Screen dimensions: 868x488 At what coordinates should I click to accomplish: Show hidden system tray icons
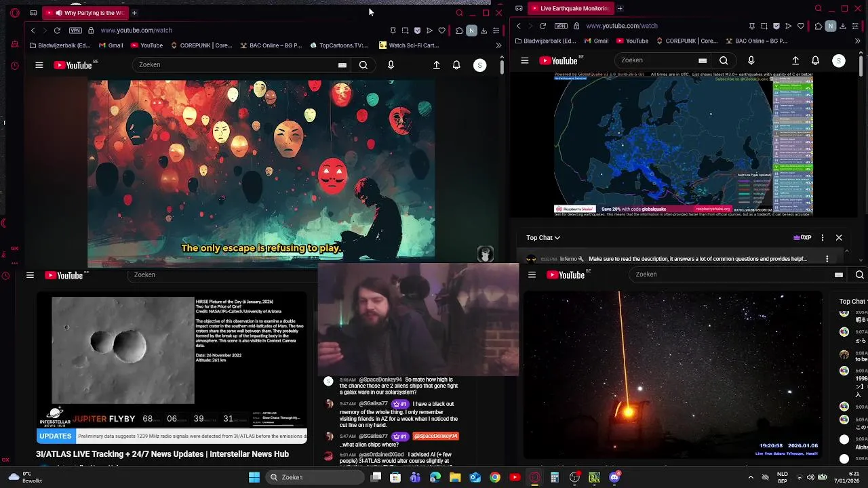750,477
